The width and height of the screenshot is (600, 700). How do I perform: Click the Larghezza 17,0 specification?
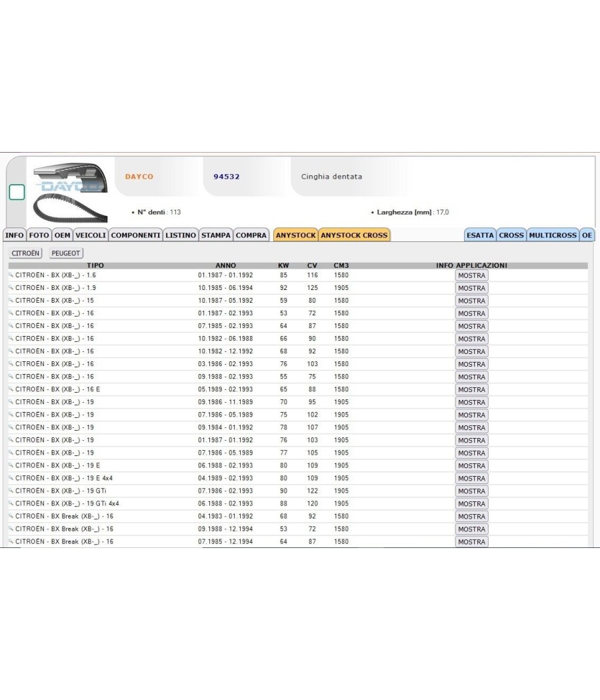click(410, 212)
